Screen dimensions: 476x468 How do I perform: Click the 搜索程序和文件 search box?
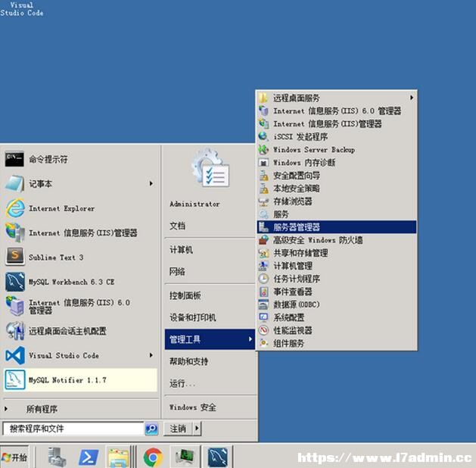coord(73,429)
